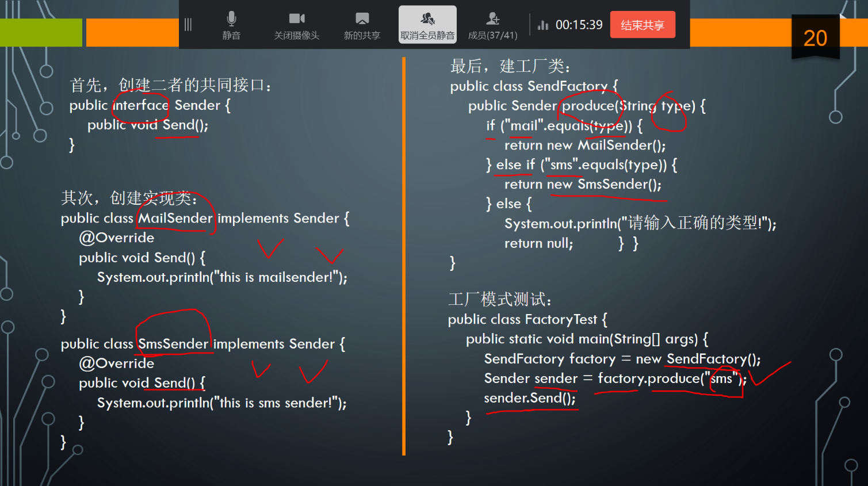Click the circled MailSender class name
The width and height of the screenshot is (868, 486).
point(175,219)
